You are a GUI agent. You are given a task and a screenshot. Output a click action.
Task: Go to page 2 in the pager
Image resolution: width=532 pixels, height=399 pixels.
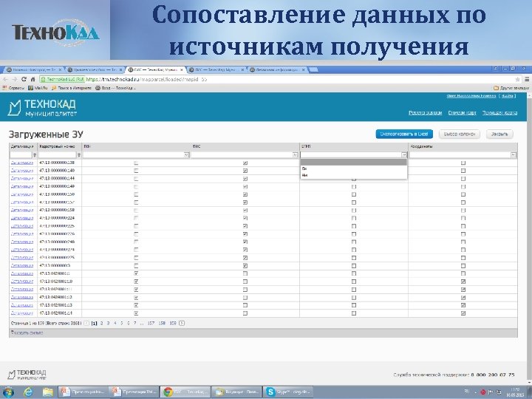click(x=101, y=324)
